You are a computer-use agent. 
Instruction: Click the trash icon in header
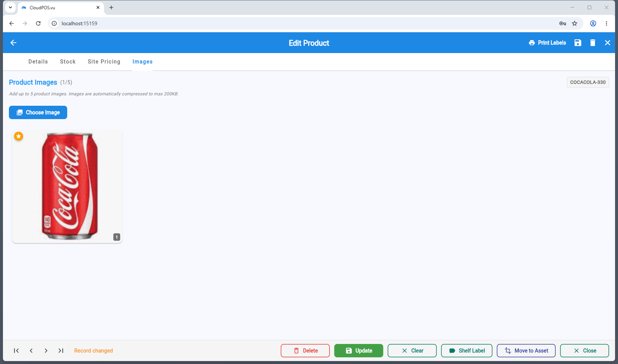point(593,43)
